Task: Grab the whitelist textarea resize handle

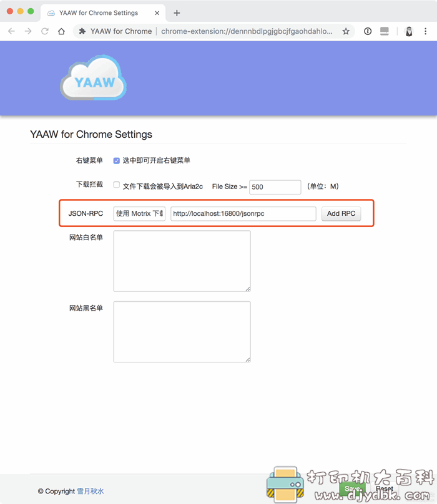Action: pyautogui.click(x=248, y=289)
